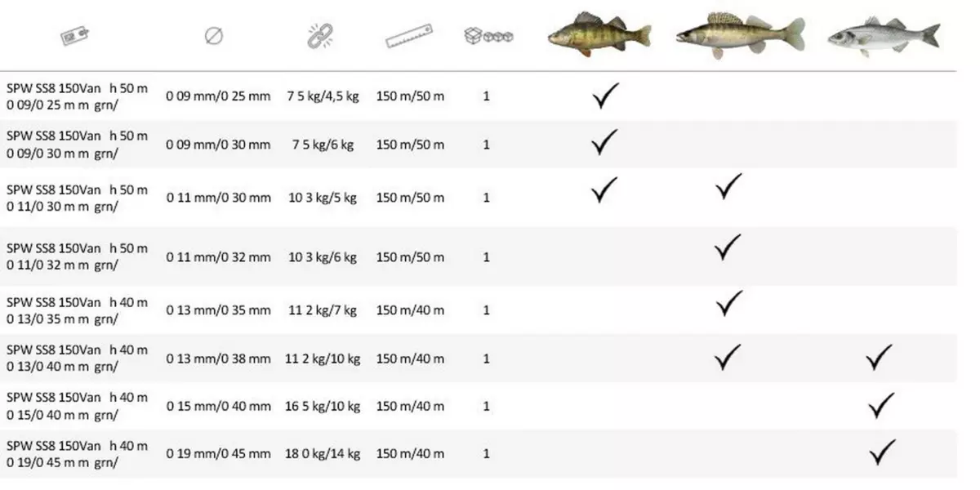Click sea bass checkmark in 18 0 kg/14 kg row
Viewport: 980px width, 490px height.
pyautogui.click(x=882, y=452)
